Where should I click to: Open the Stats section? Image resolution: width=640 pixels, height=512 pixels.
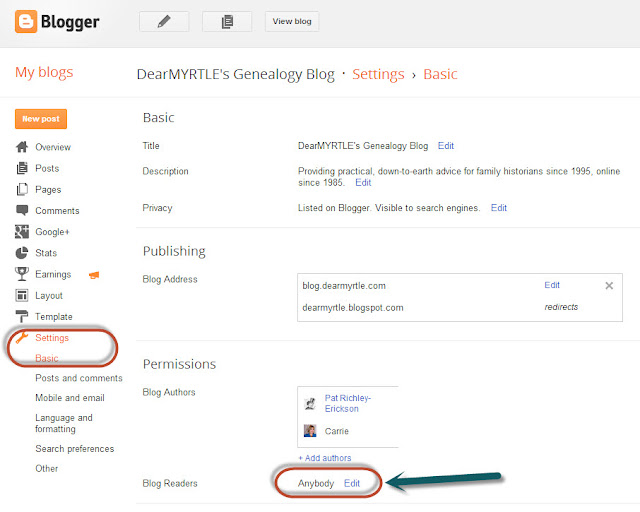coord(46,253)
